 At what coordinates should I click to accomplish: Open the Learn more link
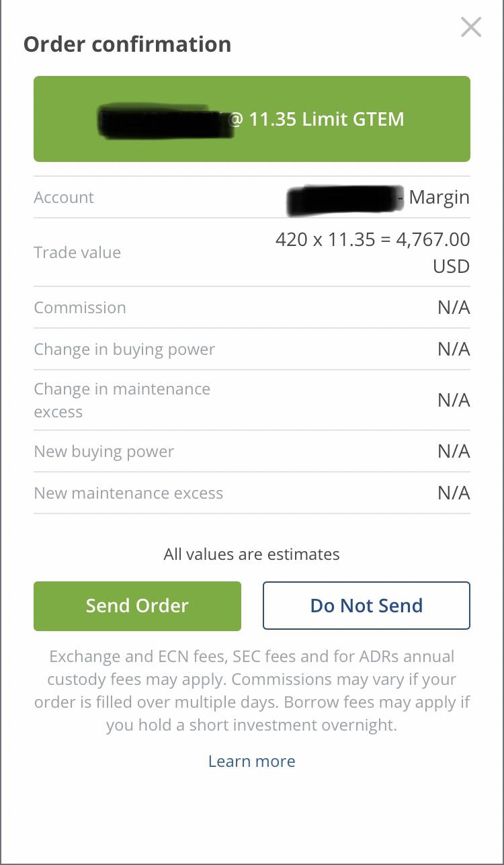pyautogui.click(x=252, y=761)
